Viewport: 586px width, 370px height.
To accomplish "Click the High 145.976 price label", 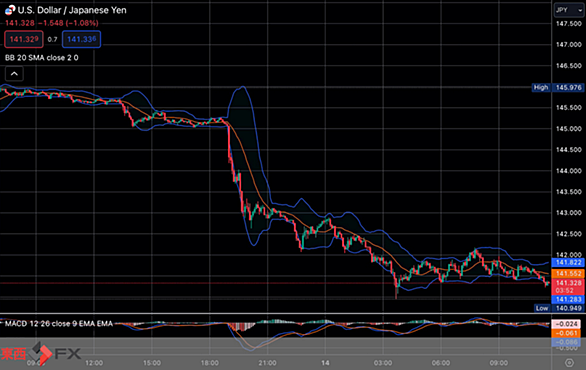I will (x=558, y=87).
